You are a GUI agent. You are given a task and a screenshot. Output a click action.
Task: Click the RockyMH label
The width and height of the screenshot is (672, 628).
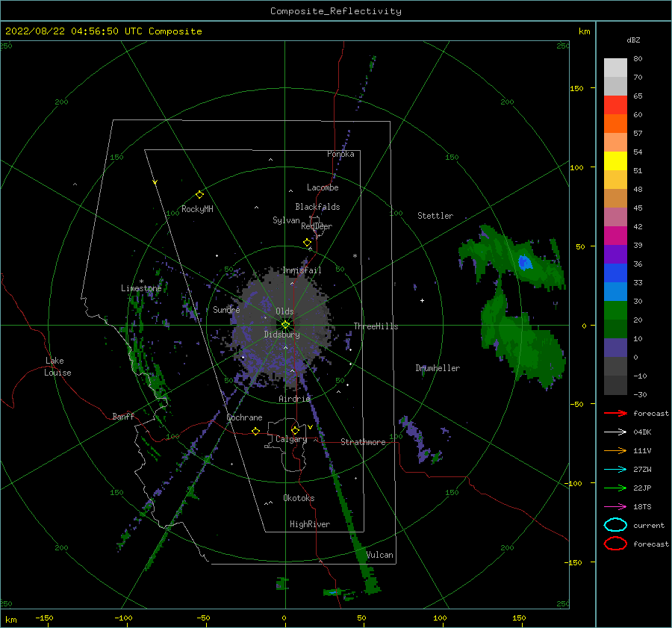pos(197,209)
